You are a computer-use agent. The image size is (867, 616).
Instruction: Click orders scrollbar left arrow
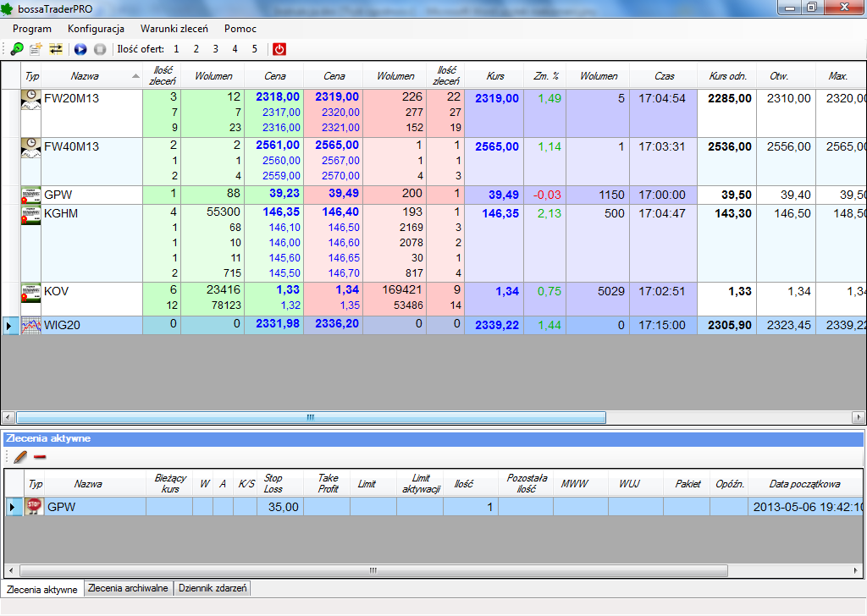pos(12,570)
